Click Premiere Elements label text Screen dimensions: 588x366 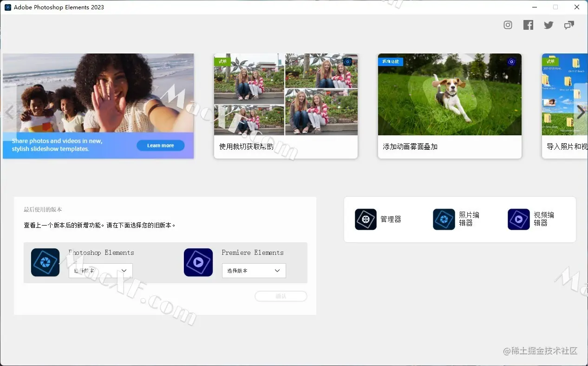253,253
